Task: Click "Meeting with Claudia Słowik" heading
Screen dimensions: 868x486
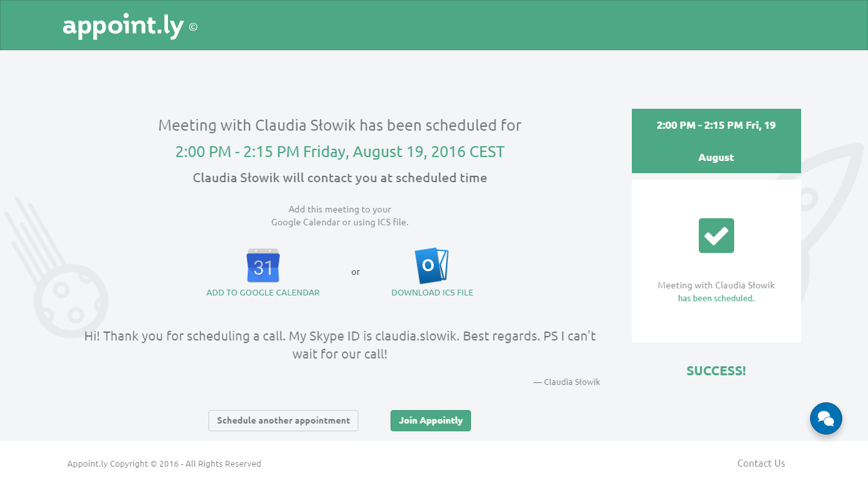Action: click(x=340, y=125)
